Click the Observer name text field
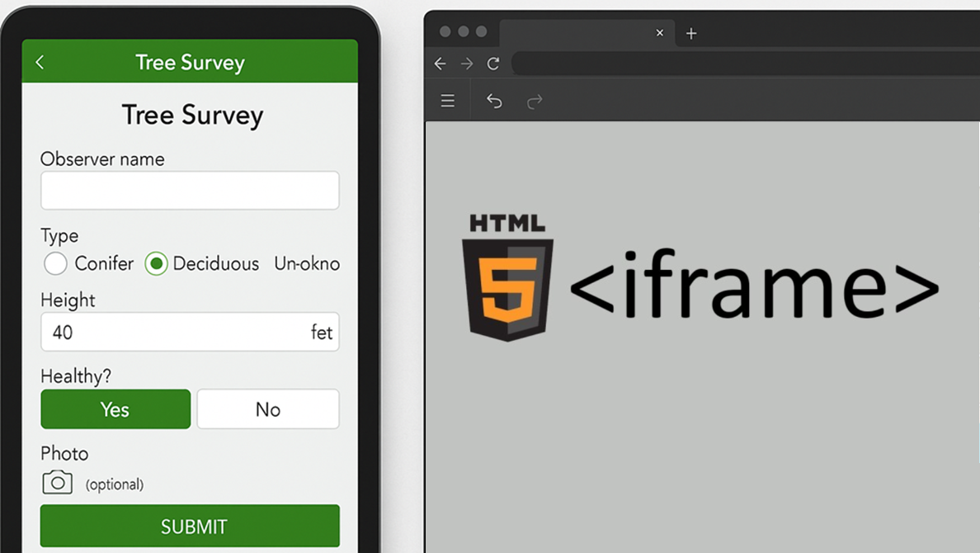The width and height of the screenshot is (980, 553). 190,191
